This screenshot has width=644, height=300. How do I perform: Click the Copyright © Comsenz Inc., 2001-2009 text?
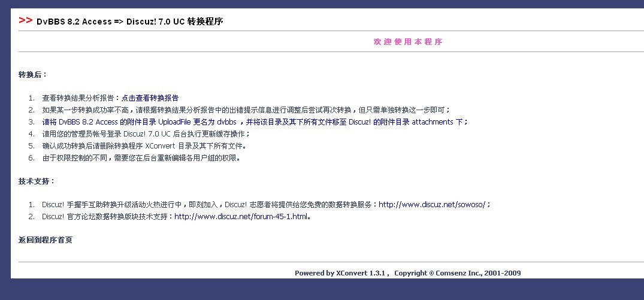(458, 273)
